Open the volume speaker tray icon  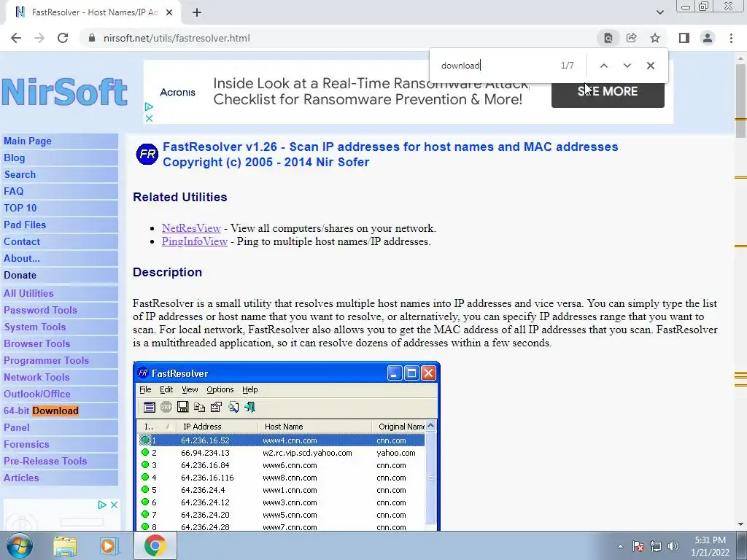point(673,546)
